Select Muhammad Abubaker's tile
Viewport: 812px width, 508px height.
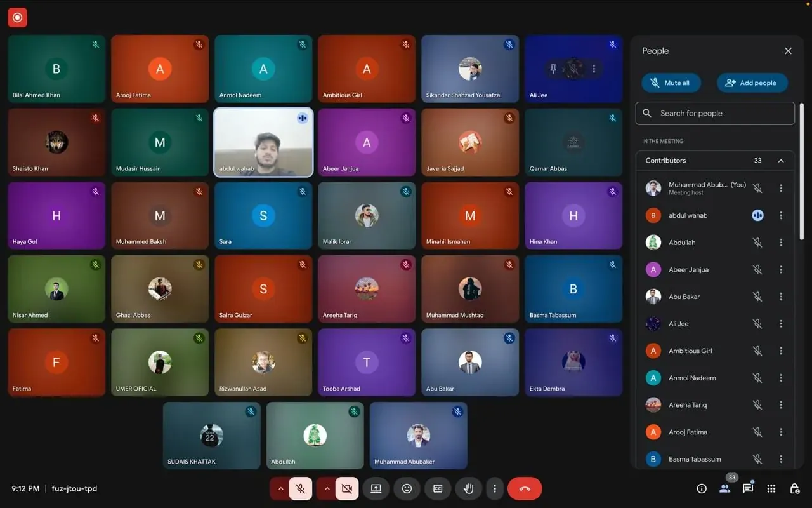click(x=419, y=435)
